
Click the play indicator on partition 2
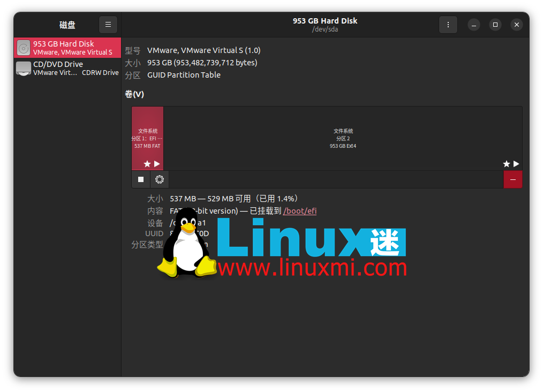point(515,164)
